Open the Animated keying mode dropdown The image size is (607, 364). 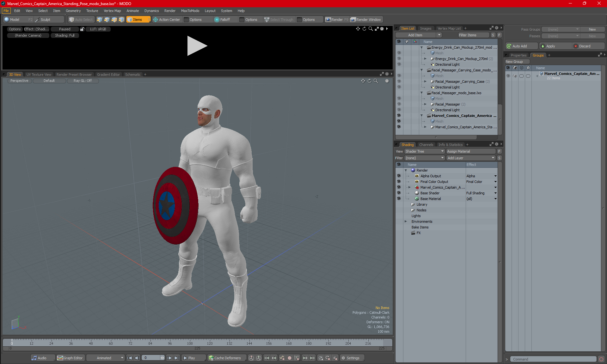[106, 358]
